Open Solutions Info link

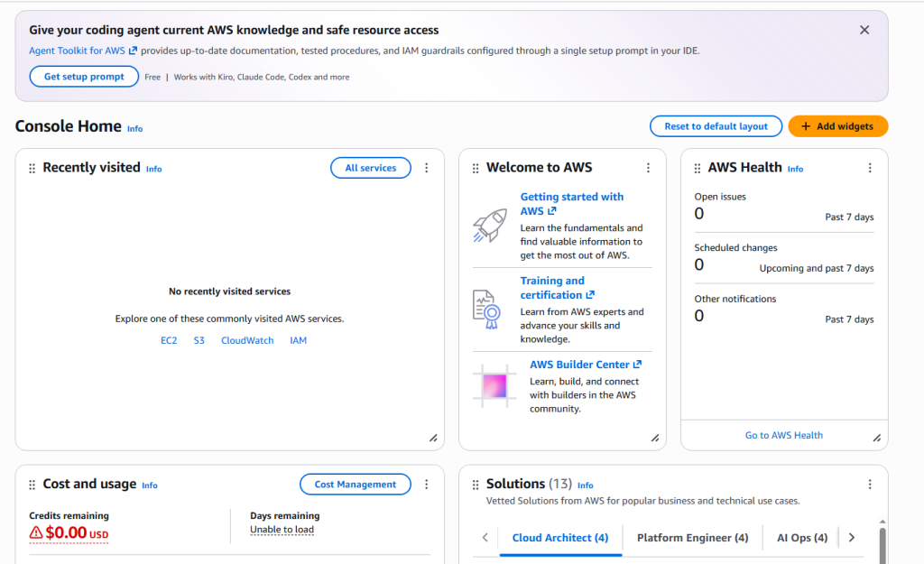coord(585,485)
